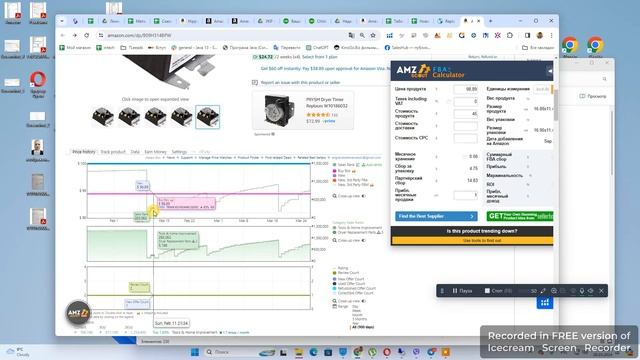The width and height of the screenshot is (640, 360).
Task: Toggle Refurbished Offer Count series
Action: (x=354, y=288)
